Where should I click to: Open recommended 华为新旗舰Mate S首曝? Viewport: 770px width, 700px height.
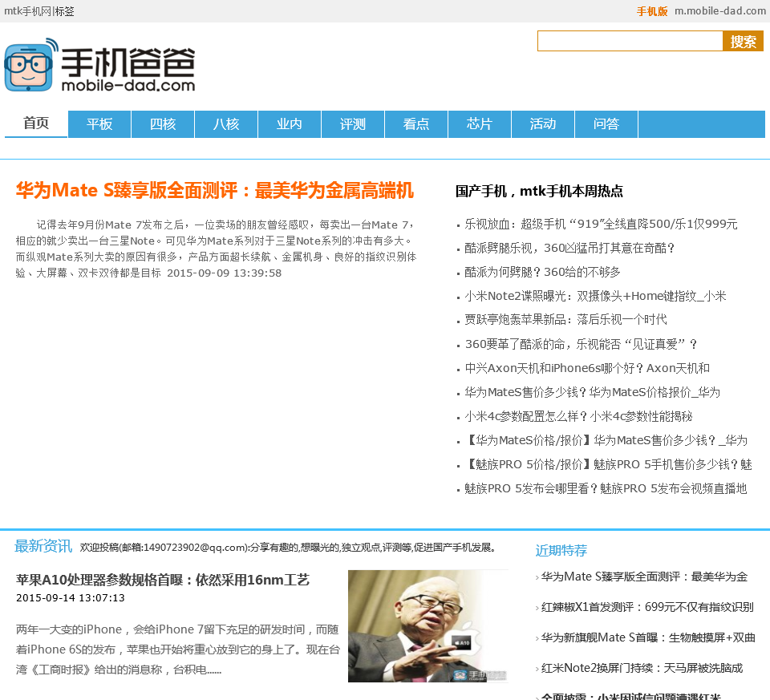point(648,637)
